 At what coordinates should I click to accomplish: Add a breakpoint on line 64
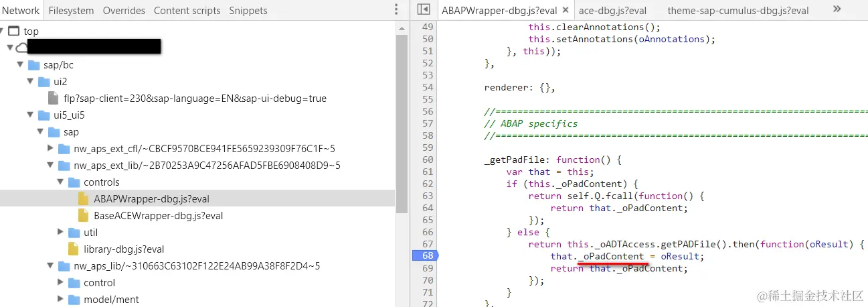(428, 208)
